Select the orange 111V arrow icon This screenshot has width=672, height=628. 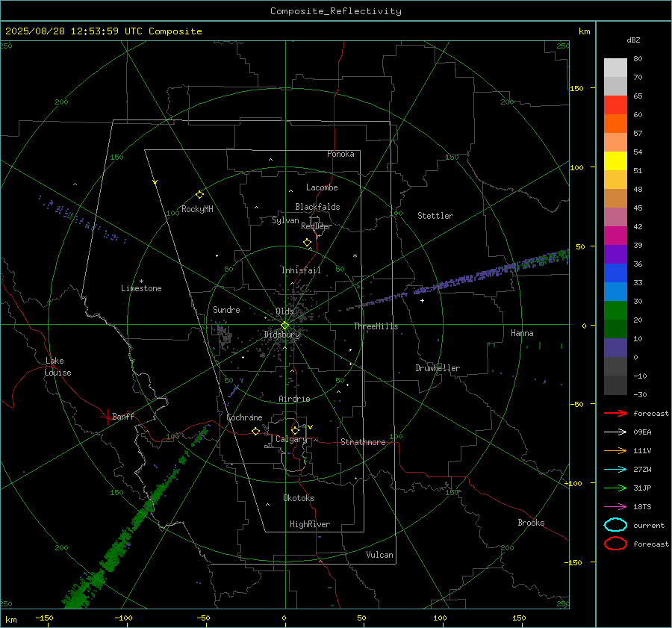(x=615, y=450)
